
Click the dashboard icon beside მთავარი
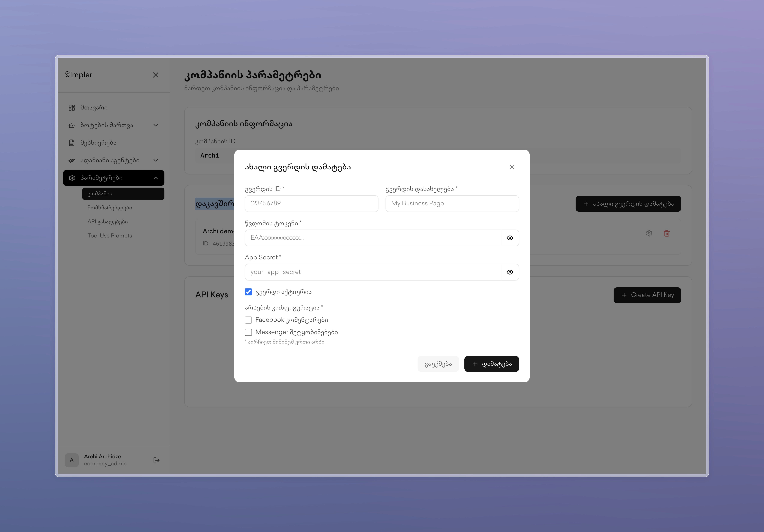tap(71, 108)
